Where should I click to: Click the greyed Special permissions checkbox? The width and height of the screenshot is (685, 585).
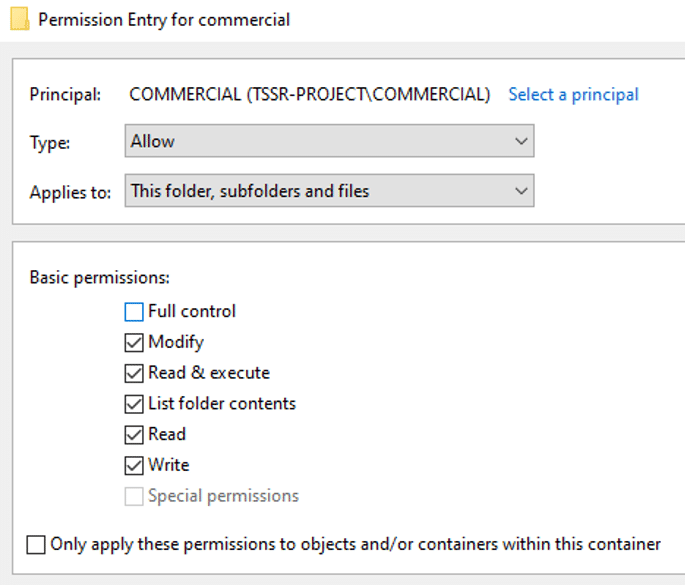134,497
